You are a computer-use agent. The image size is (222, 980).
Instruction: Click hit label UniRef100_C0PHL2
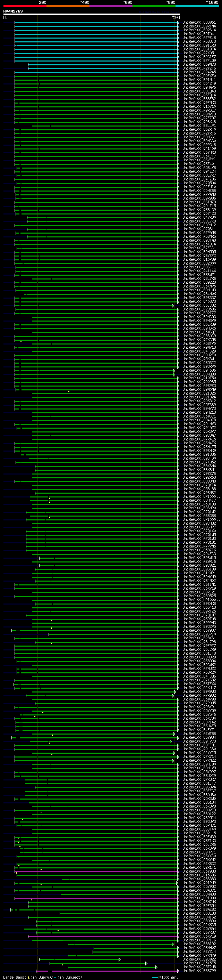click(199, 225)
